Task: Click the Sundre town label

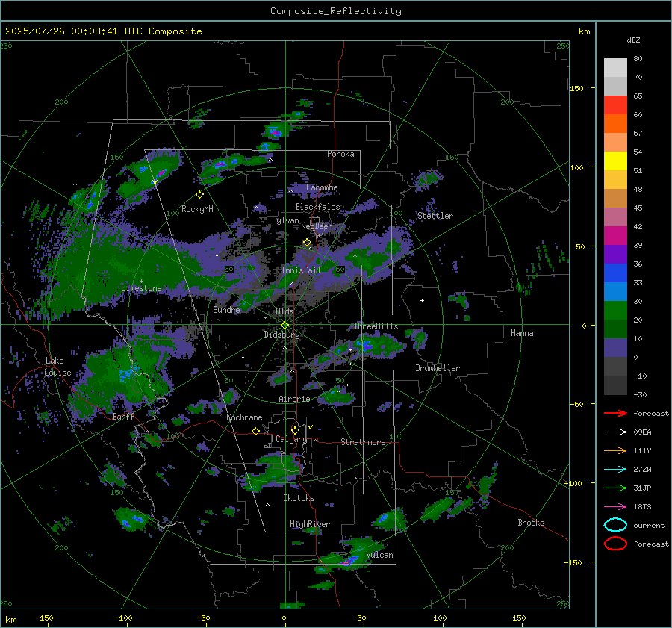Action: [226, 309]
